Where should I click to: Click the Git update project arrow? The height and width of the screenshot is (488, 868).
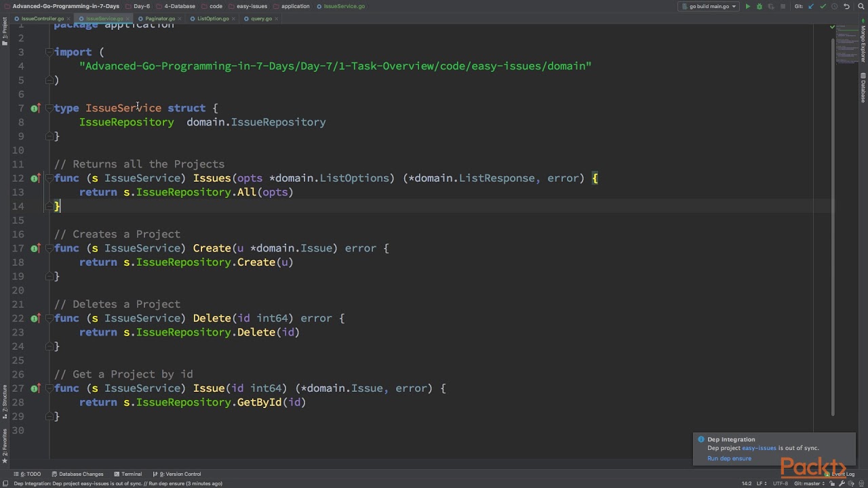click(811, 6)
